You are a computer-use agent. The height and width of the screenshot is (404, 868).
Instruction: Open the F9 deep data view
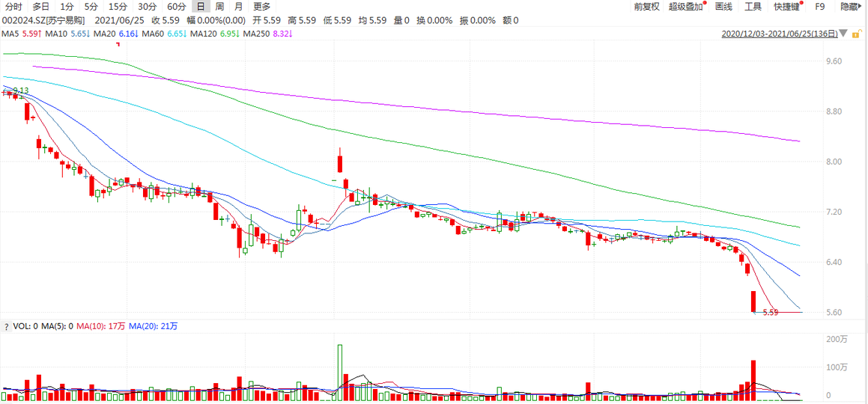tap(819, 7)
